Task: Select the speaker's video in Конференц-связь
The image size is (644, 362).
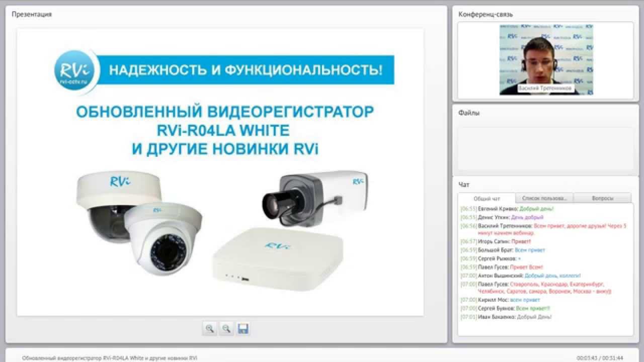Action: (546, 59)
